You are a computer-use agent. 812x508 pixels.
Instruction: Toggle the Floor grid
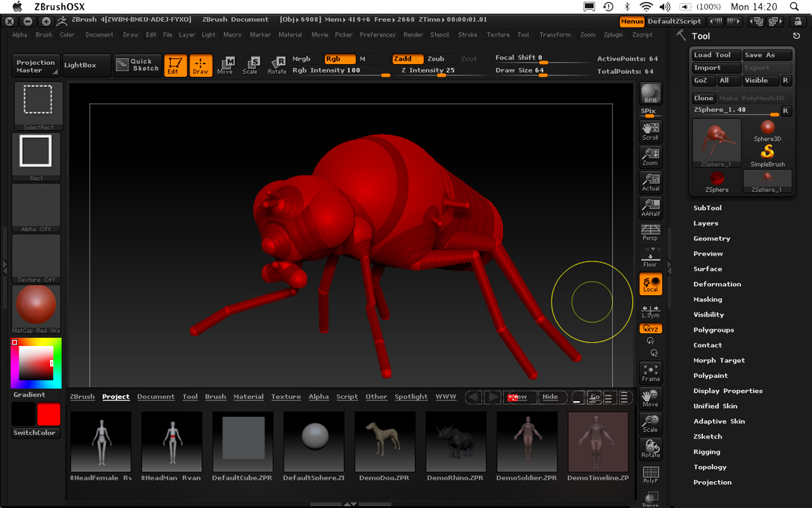[x=650, y=260]
